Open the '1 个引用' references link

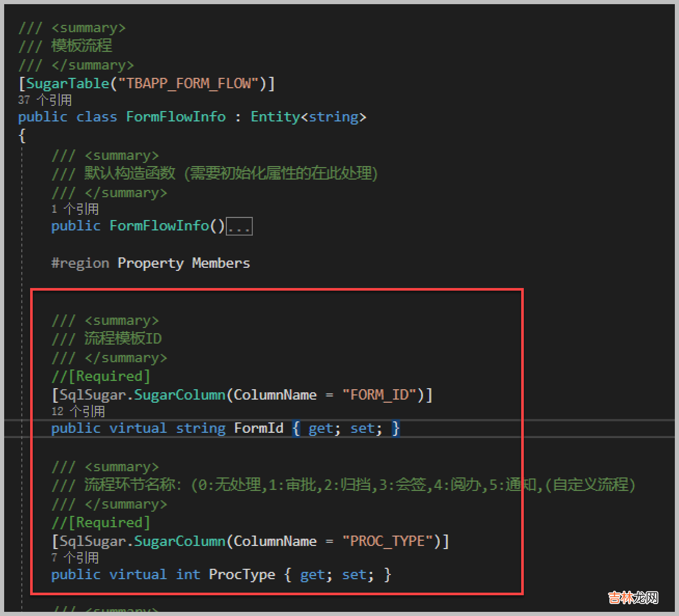pyautogui.click(x=75, y=209)
